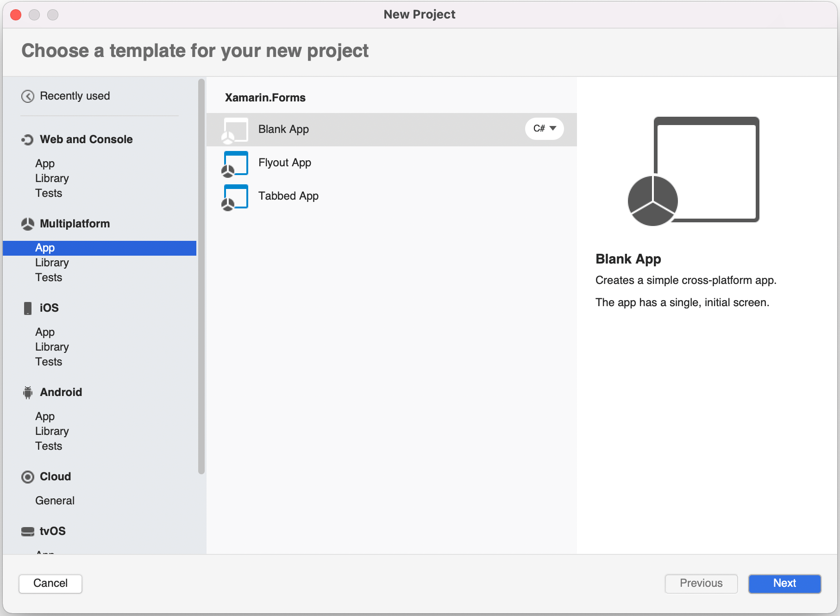Click the Multiplatform category icon
840x616 pixels.
pyautogui.click(x=28, y=224)
